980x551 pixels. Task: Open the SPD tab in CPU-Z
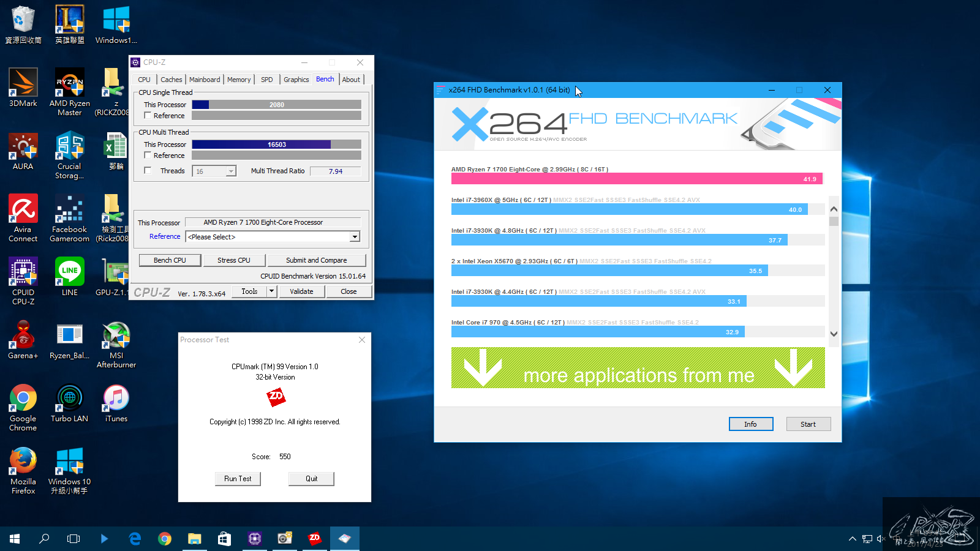point(267,80)
